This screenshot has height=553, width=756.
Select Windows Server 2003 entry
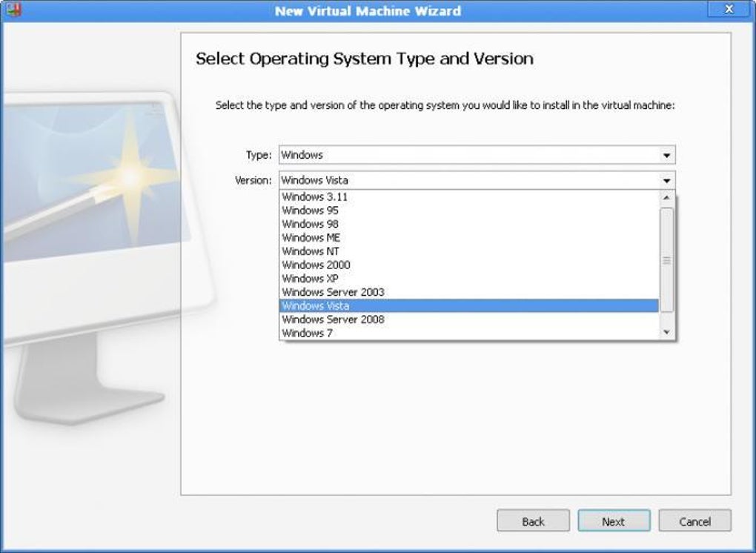[469, 292]
